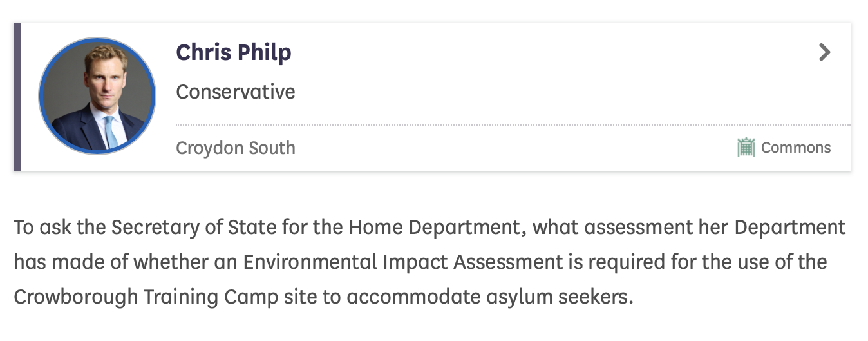Click the right chevron on the member card
868x341 pixels.
(824, 52)
